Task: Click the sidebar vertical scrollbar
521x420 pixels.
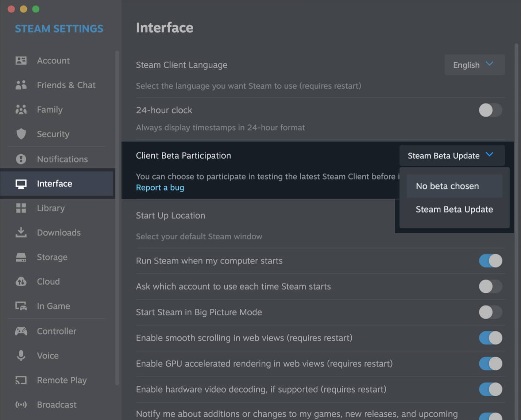Action: [x=117, y=218]
